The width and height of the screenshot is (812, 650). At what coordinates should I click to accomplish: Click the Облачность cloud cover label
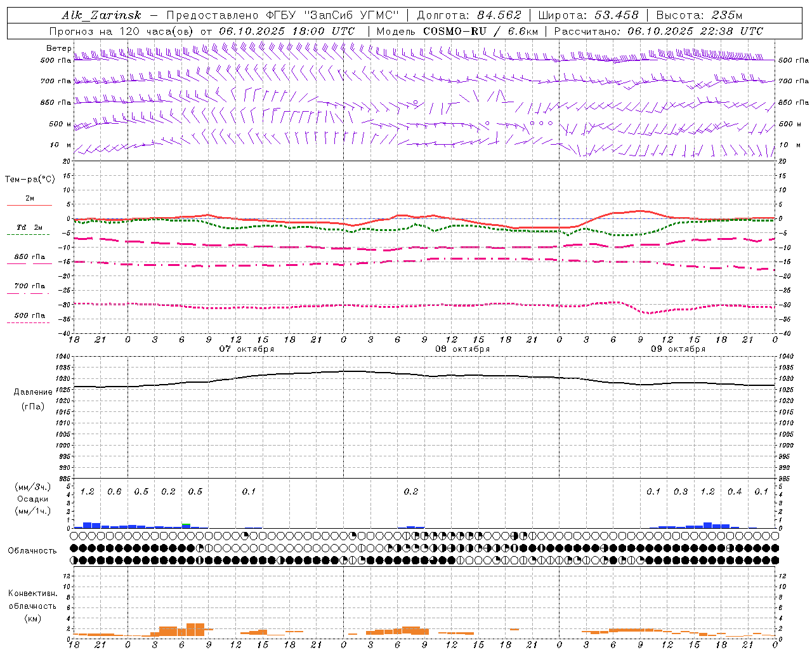click(x=32, y=551)
